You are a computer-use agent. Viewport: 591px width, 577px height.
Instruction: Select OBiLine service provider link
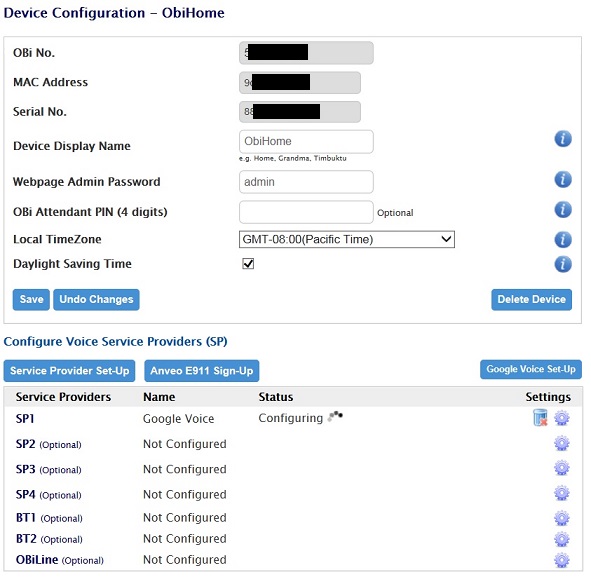[x=37, y=560]
